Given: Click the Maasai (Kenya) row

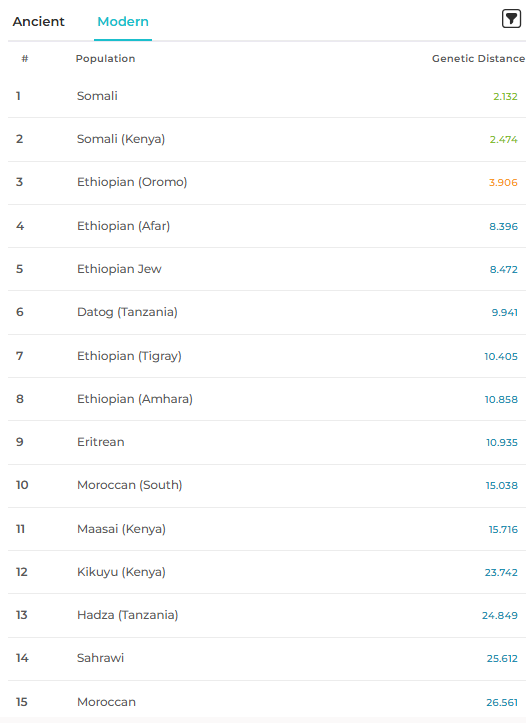Looking at the screenshot, I should click(x=267, y=529).
